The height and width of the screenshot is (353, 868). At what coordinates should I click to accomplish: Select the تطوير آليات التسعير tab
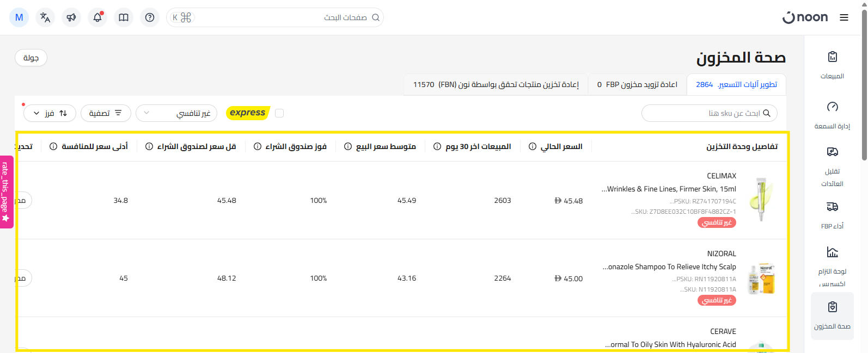pyautogui.click(x=736, y=85)
